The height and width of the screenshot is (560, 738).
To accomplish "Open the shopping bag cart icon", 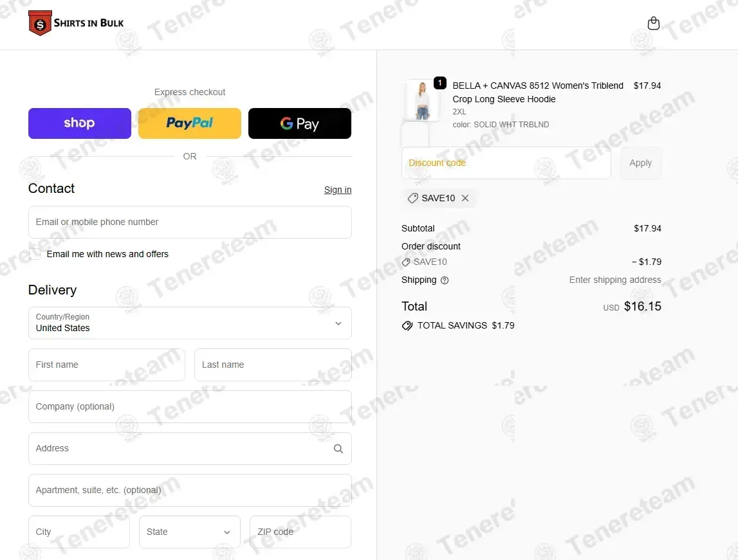I will (653, 23).
